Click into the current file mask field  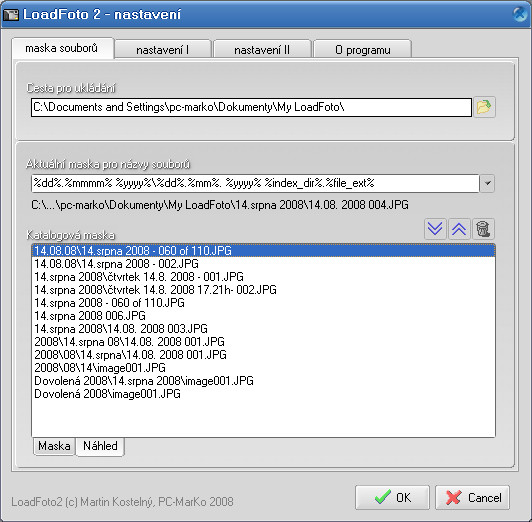pyautogui.click(x=255, y=183)
